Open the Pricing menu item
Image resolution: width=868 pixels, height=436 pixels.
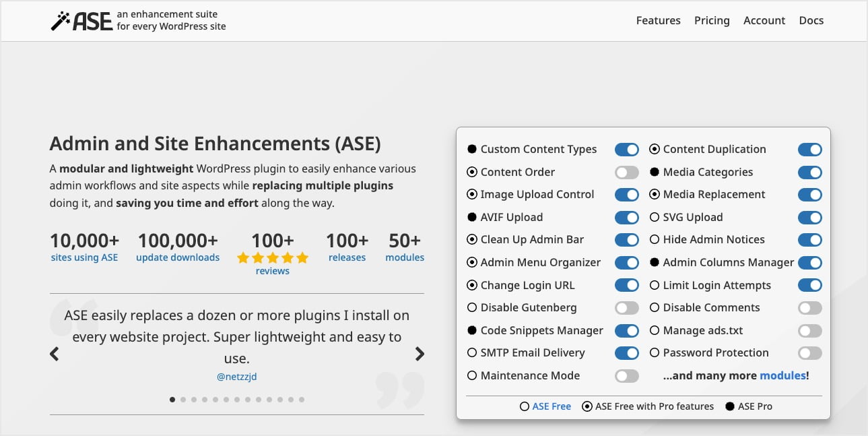(712, 20)
